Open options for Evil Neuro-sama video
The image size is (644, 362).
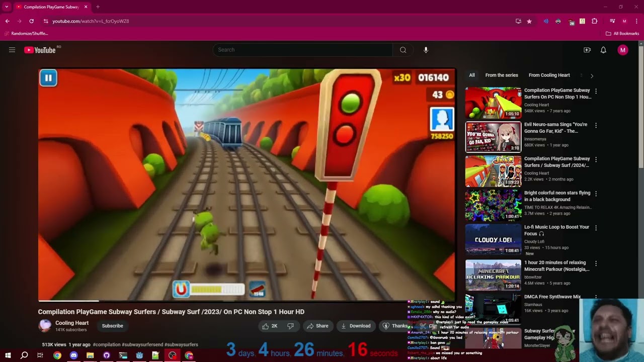(596, 125)
